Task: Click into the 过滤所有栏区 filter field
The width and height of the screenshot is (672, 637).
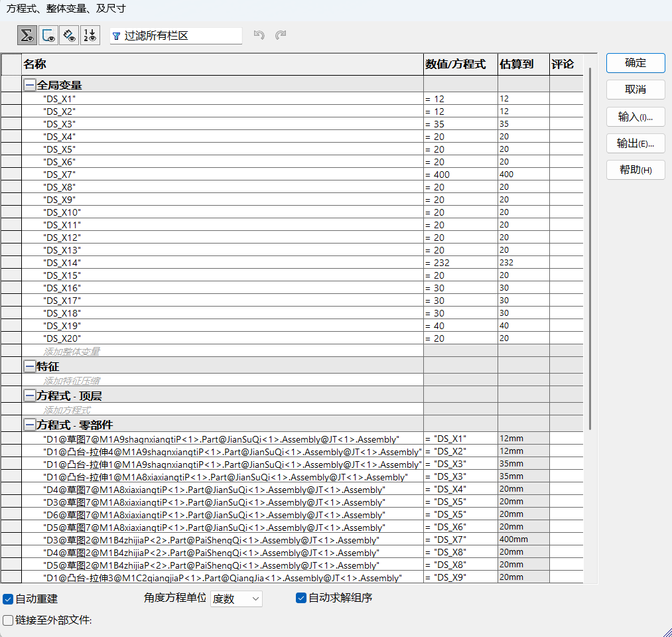Action: (176, 36)
